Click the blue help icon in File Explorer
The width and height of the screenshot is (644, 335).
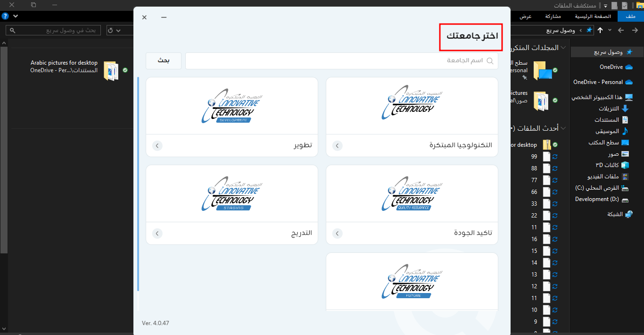[5, 16]
